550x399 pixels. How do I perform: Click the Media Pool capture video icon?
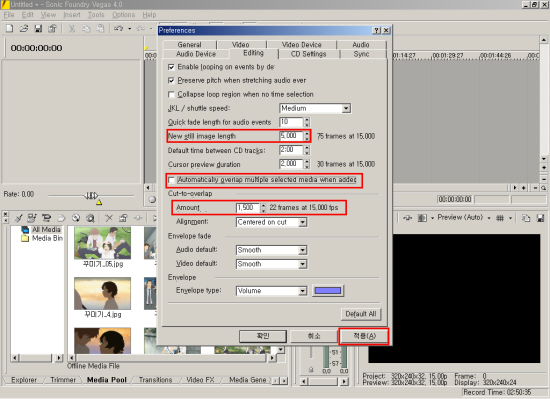pyautogui.click(x=46, y=218)
